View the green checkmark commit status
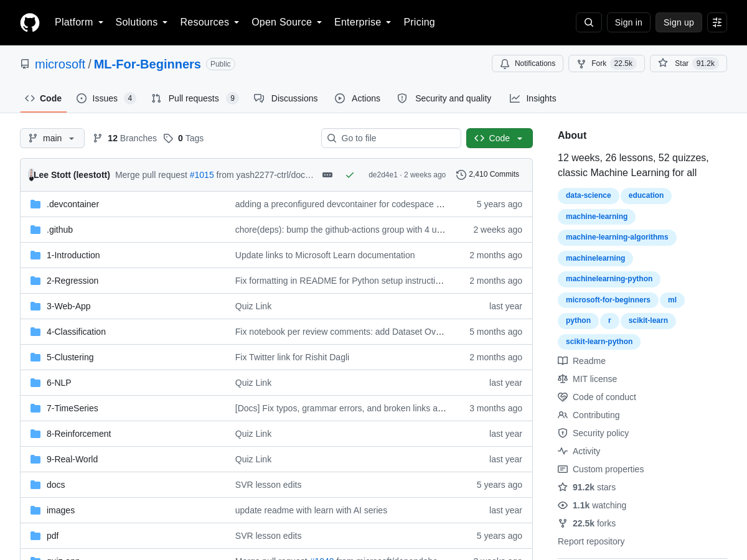This screenshot has width=747, height=560. click(350, 175)
